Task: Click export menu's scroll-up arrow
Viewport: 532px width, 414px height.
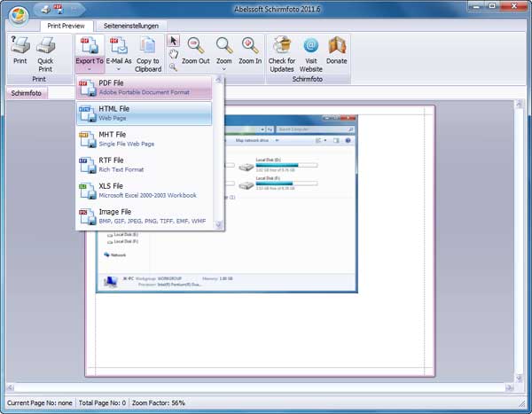Action: [218, 80]
